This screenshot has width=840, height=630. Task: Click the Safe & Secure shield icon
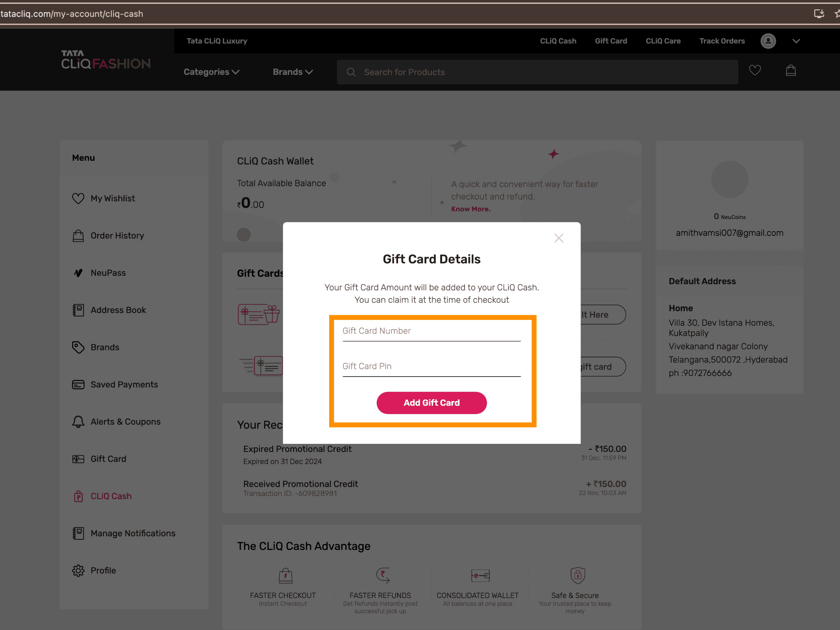[577, 575]
